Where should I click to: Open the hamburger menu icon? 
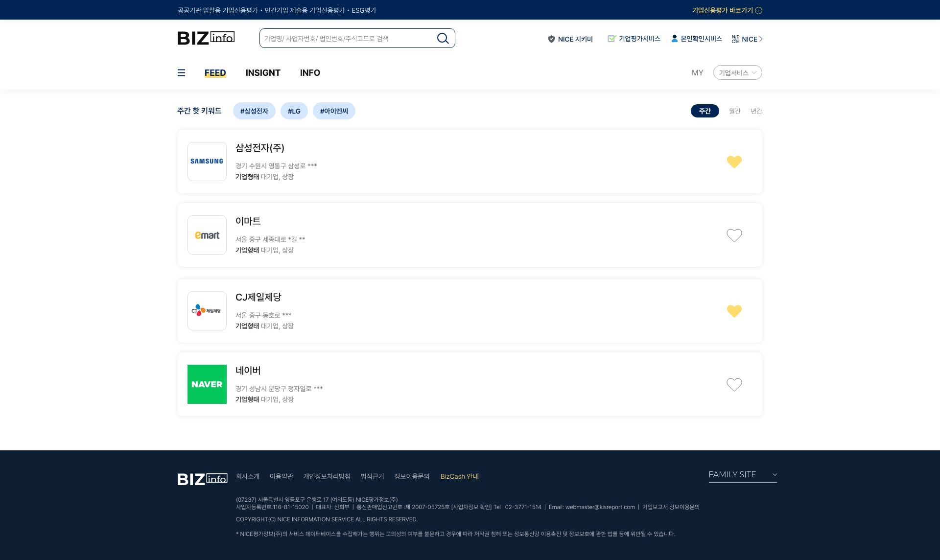[x=181, y=73]
